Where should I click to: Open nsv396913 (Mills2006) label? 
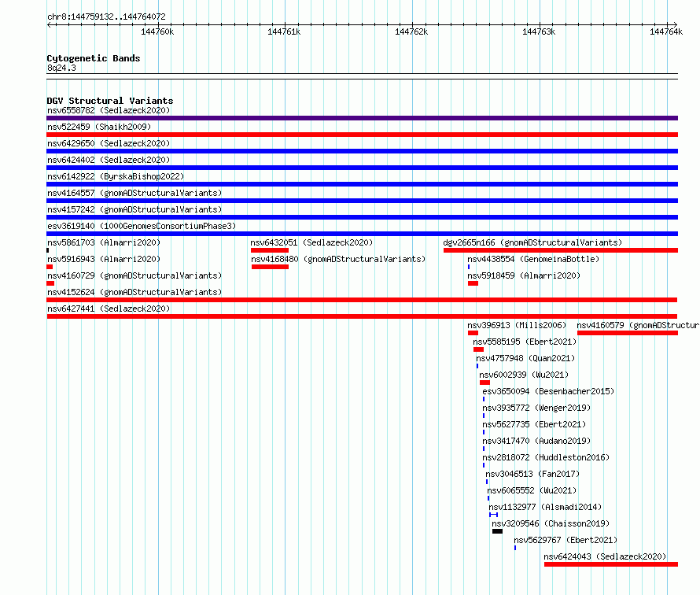click(x=517, y=325)
